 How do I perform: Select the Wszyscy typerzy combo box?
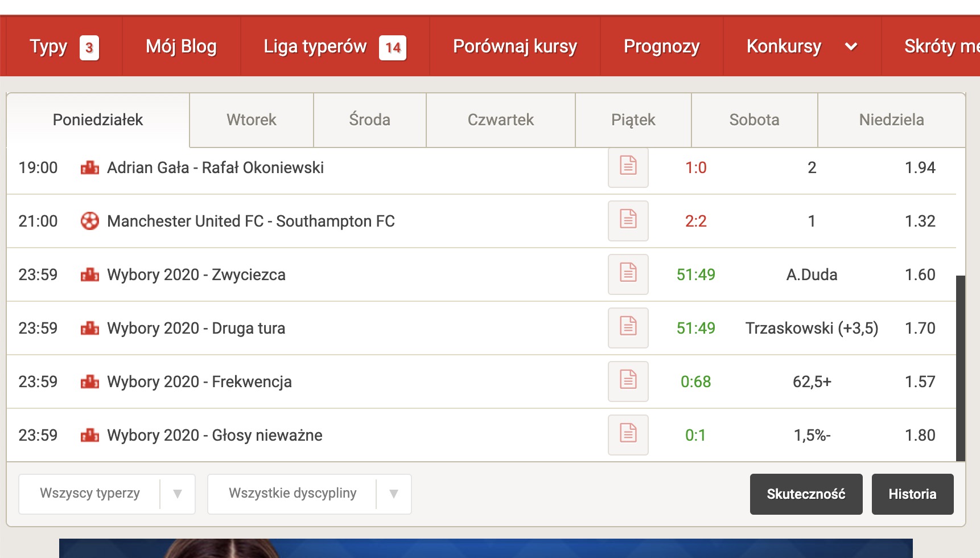107,494
